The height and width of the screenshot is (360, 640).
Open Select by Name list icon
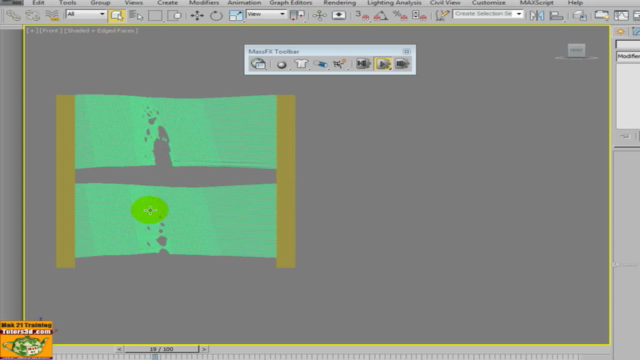[x=136, y=16]
